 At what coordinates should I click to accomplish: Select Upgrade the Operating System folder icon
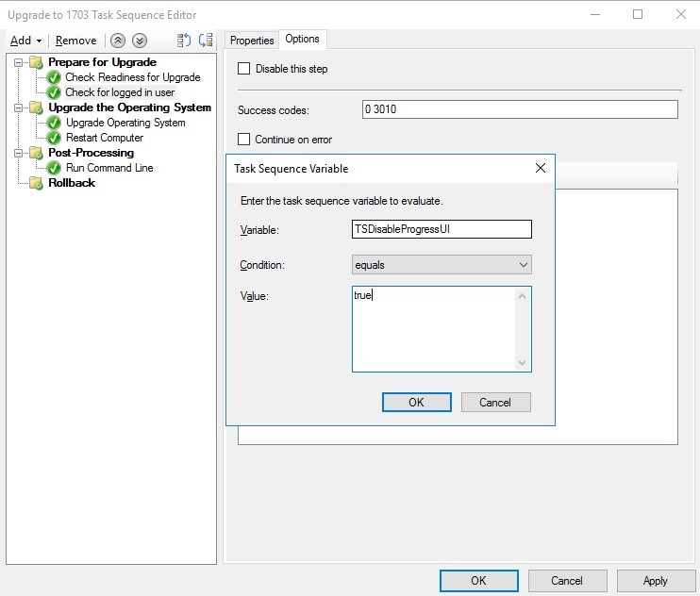click(36, 108)
